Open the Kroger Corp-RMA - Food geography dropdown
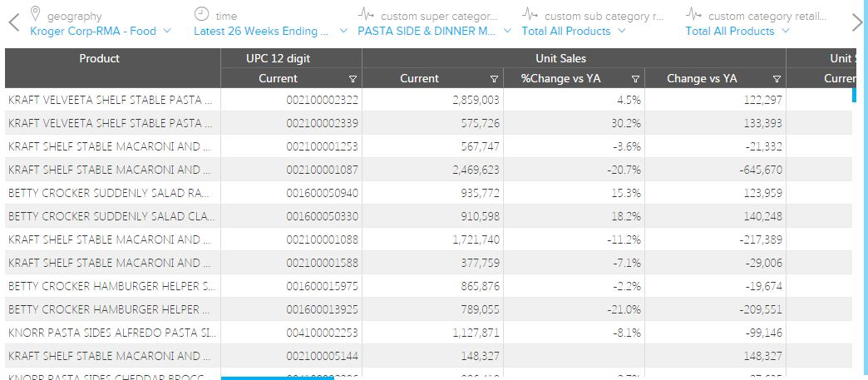Image resolution: width=868 pixels, height=380 pixels. click(101, 31)
